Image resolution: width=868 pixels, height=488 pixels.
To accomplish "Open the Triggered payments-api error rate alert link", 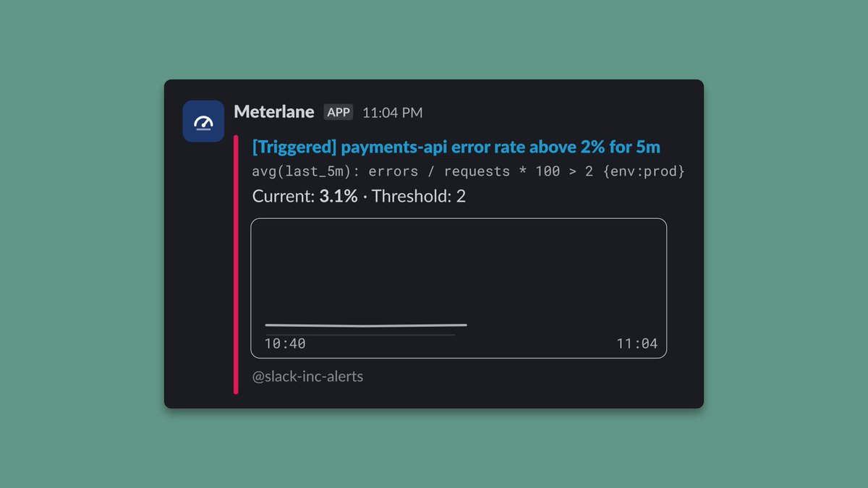I will (456, 147).
